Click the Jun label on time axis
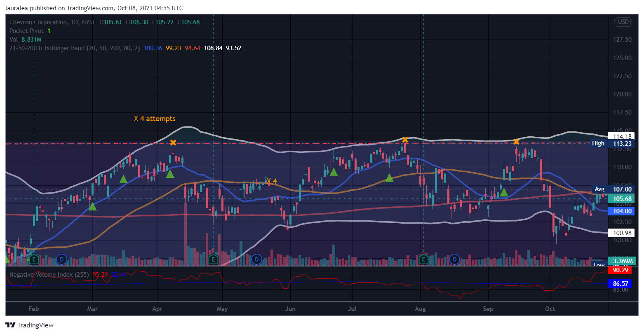 [290, 309]
